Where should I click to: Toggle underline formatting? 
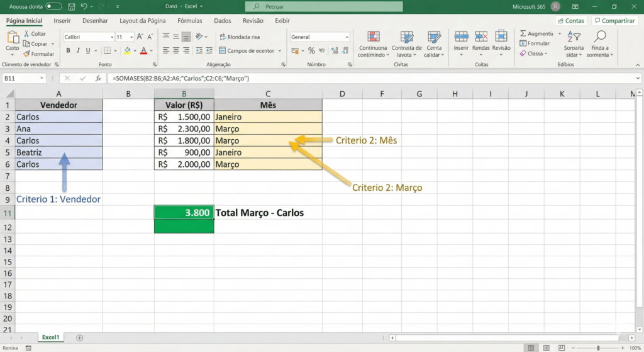pyautogui.click(x=88, y=50)
